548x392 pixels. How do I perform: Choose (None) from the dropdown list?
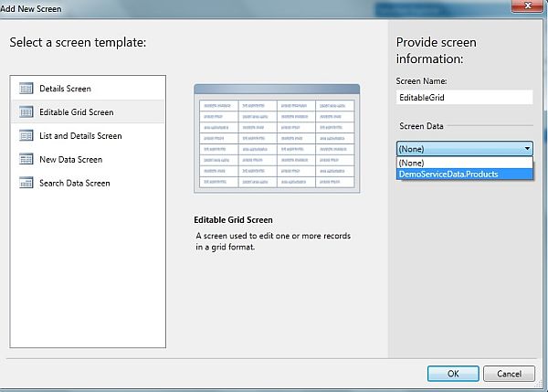click(x=465, y=163)
